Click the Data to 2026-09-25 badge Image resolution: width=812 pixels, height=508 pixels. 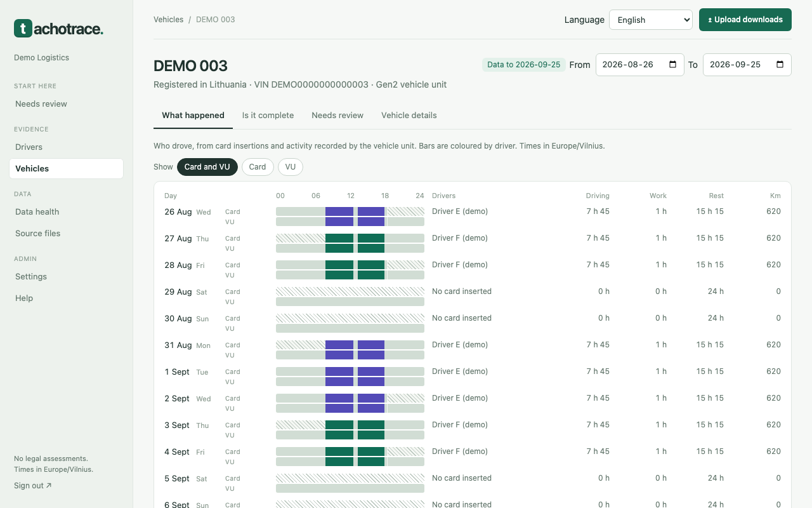(x=524, y=65)
